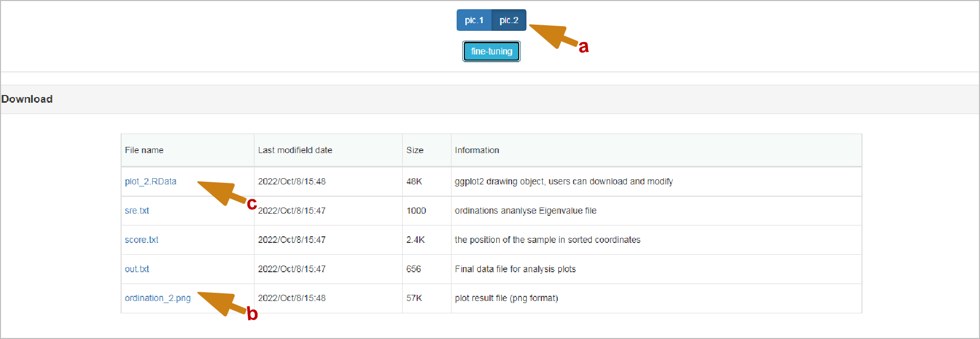Select the Final data file description

[x=515, y=269]
